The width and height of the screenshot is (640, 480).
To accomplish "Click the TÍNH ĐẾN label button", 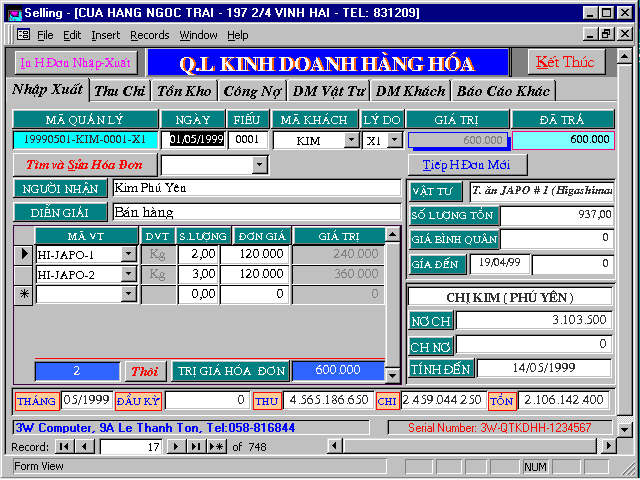I will point(441,369).
